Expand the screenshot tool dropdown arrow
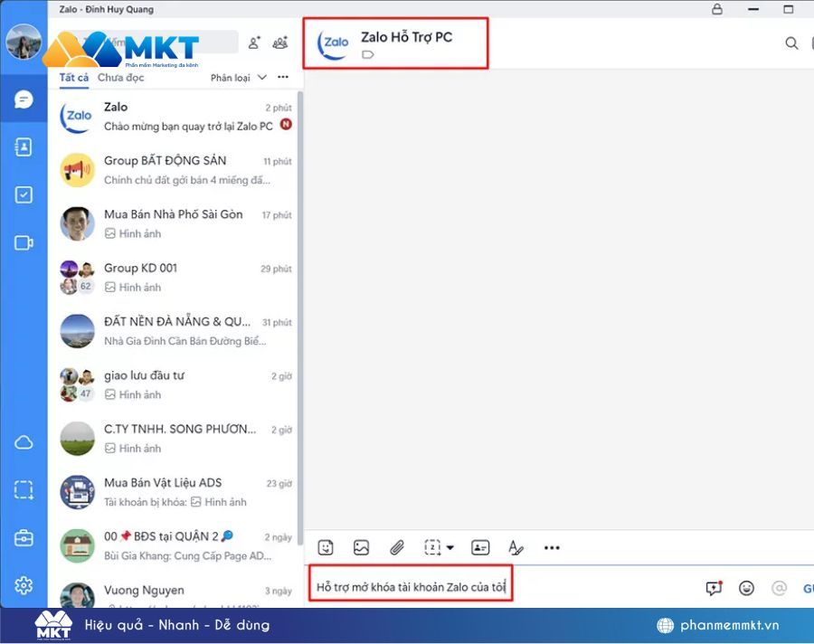The image size is (814, 644). point(450,547)
